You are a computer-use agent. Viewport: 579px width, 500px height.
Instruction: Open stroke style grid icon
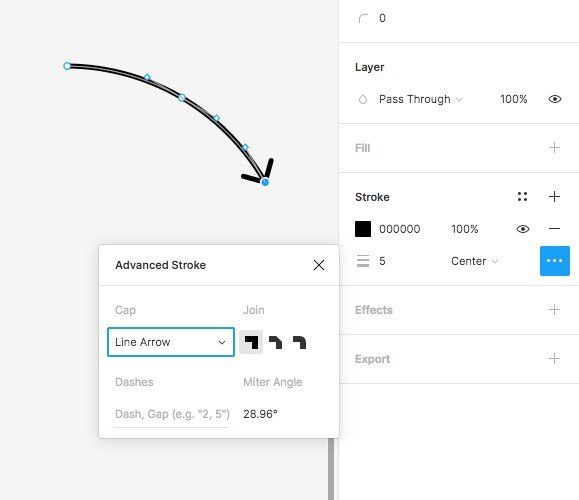522,196
